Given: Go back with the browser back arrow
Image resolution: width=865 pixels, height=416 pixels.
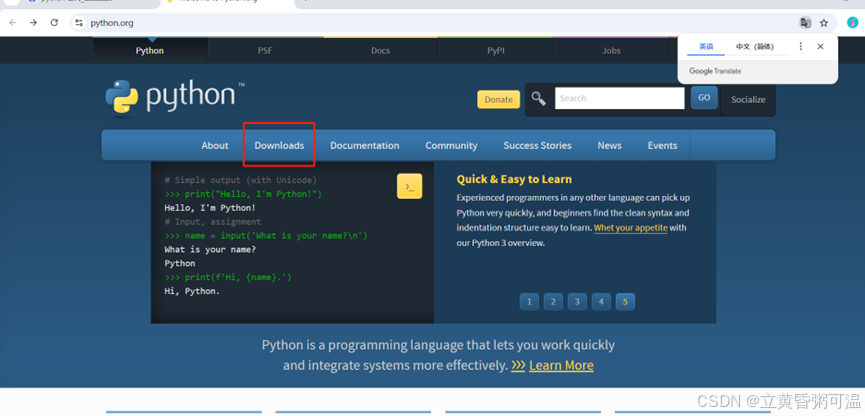Looking at the screenshot, I should click(x=13, y=23).
